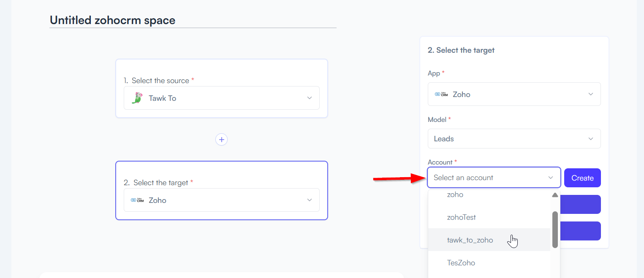Edit the Untitled zohocrm space title
The height and width of the screenshot is (278, 644).
193,20
